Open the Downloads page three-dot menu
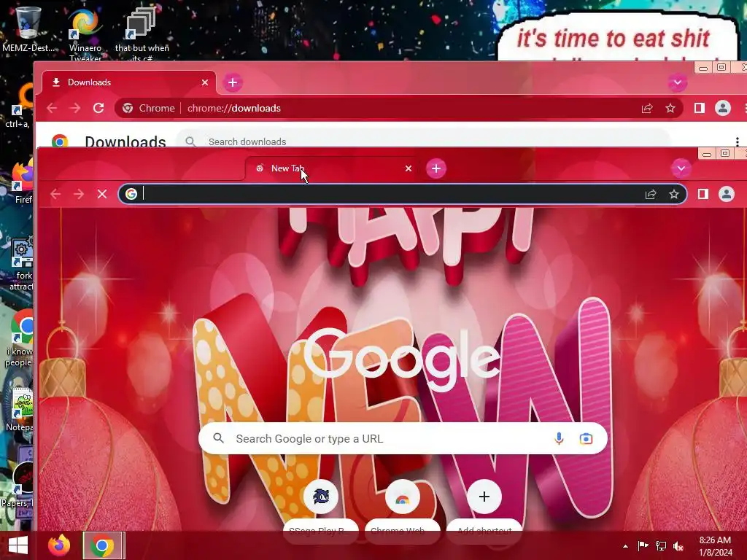The width and height of the screenshot is (747, 560). (737, 141)
